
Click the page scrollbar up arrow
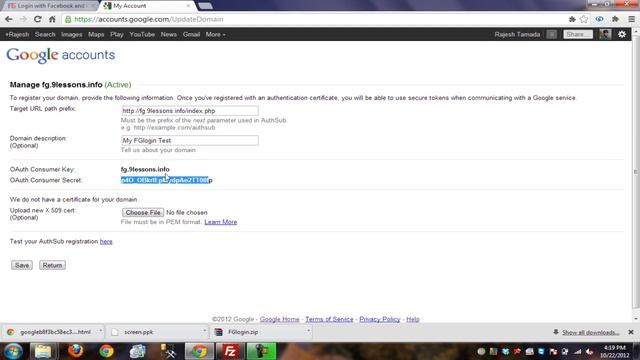[636, 31]
